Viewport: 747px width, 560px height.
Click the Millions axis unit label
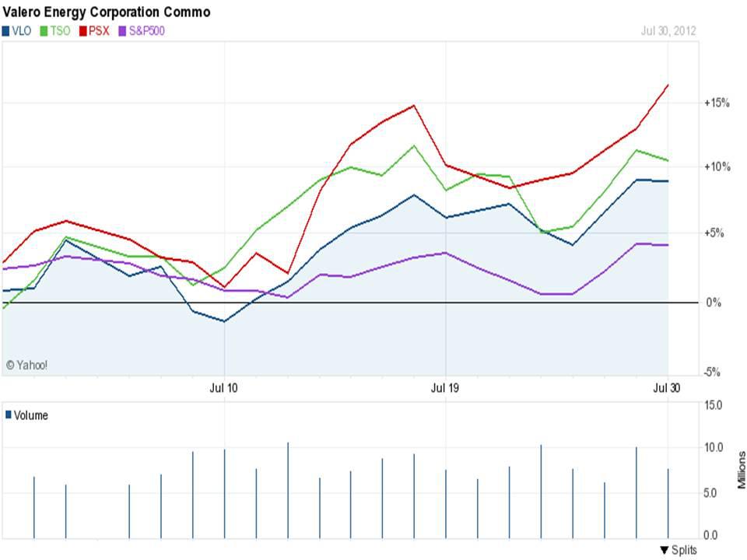click(742, 471)
